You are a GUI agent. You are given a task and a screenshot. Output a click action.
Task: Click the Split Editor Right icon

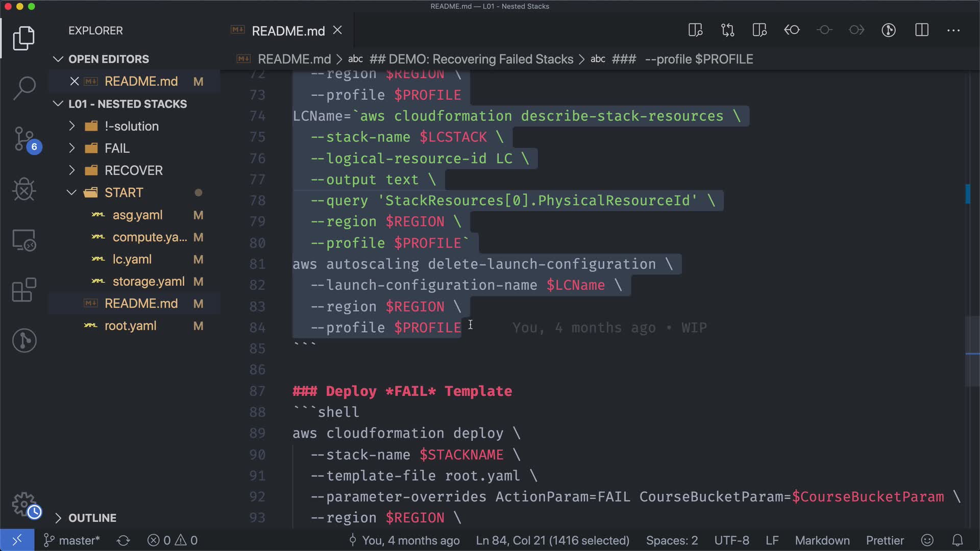tap(922, 30)
